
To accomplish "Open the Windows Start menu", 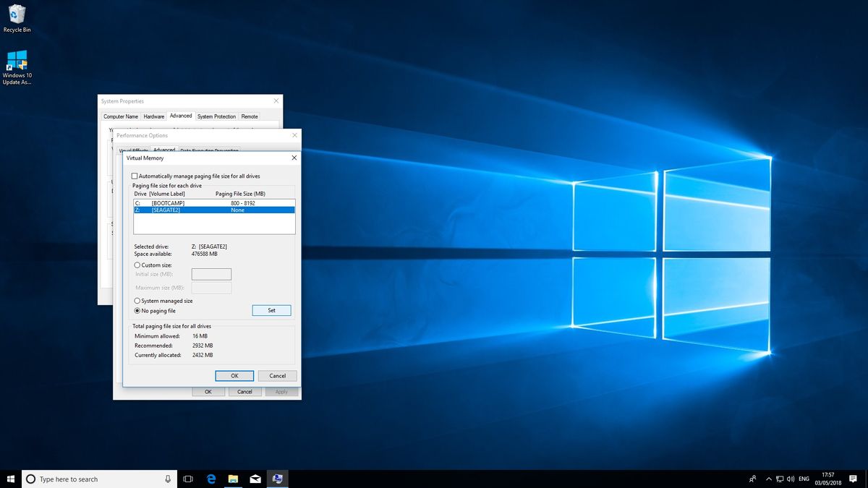I will point(10,479).
